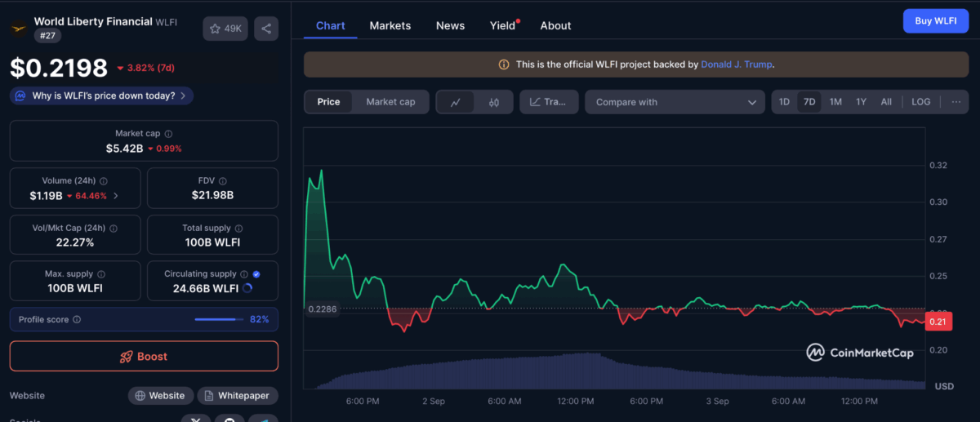Image resolution: width=980 pixels, height=422 pixels.
Task: Click the verified badge beside Circulating supply
Action: [256, 274]
